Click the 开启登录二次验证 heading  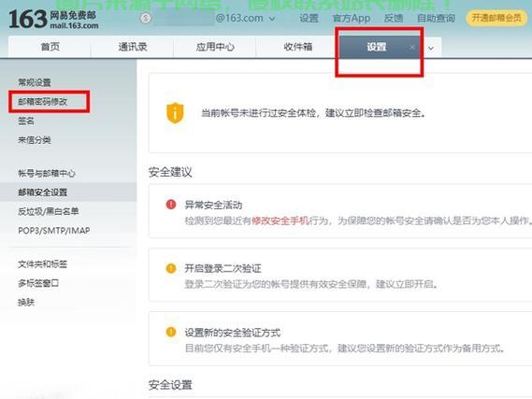[223, 268]
